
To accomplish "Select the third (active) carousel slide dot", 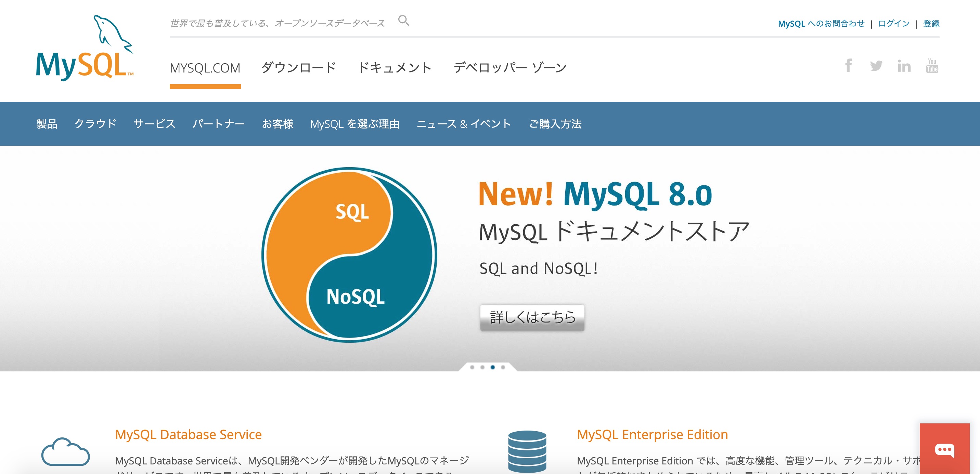I will (x=493, y=367).
